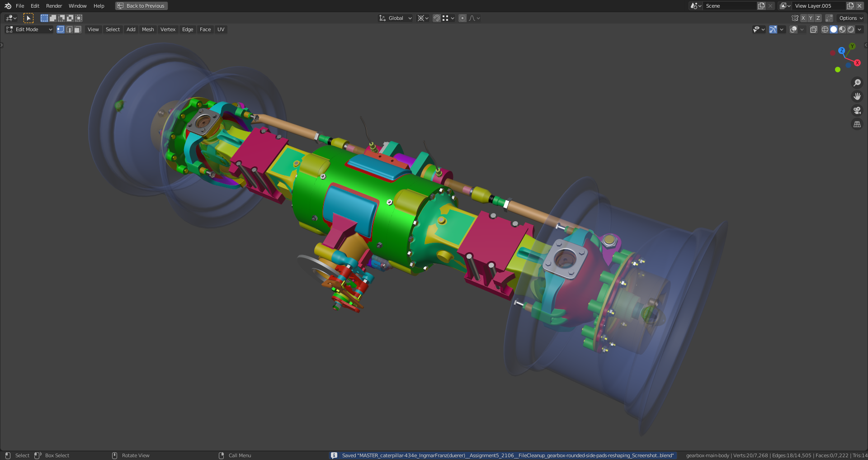Open the Face menu
This screenshot has width=868, height=460.
205,29
